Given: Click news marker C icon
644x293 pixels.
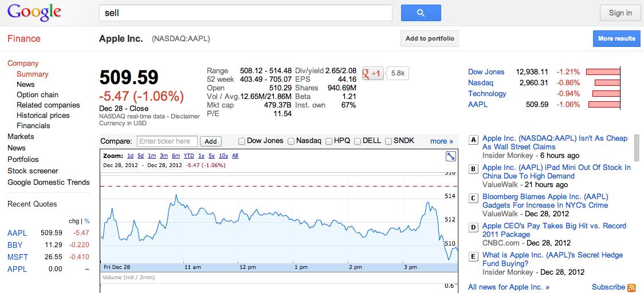Looking at the screenshot, I should tap(473, 199).
